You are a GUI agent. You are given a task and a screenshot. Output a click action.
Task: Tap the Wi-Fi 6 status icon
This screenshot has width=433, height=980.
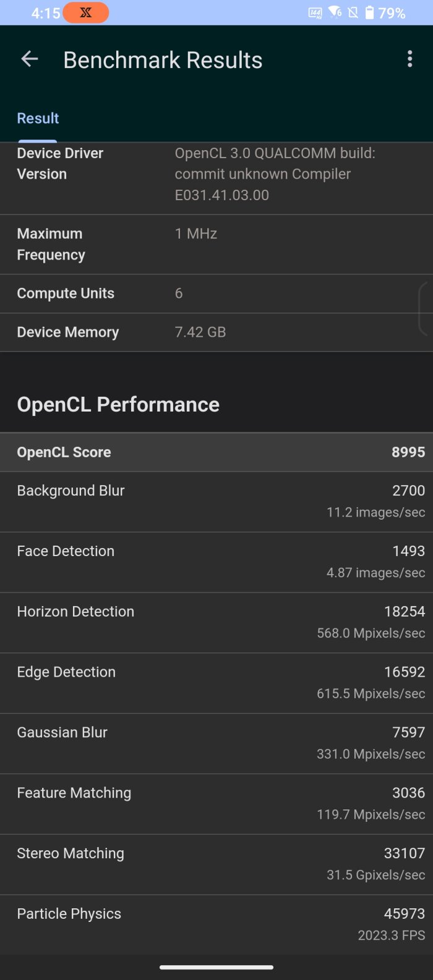(x=335, y=12)
